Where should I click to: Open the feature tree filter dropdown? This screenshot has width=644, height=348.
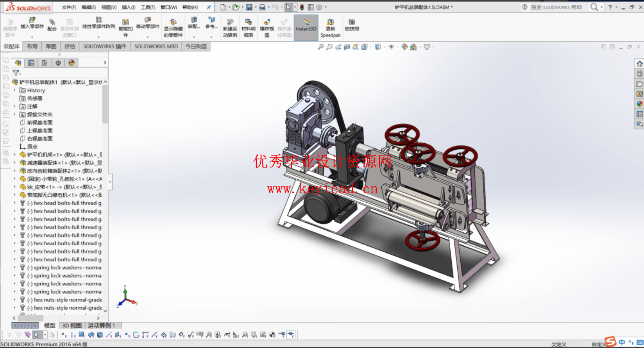point(17,73)
